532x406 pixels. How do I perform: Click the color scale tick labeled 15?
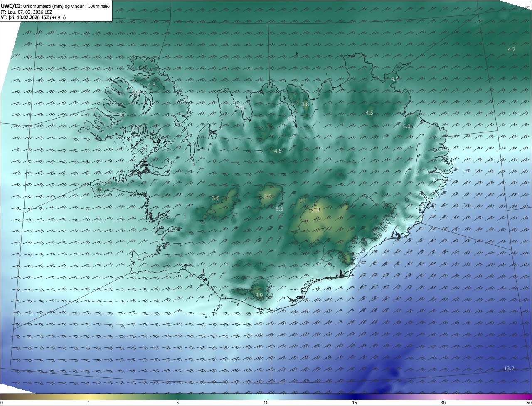pyautogui.click(x=355, y=403)
